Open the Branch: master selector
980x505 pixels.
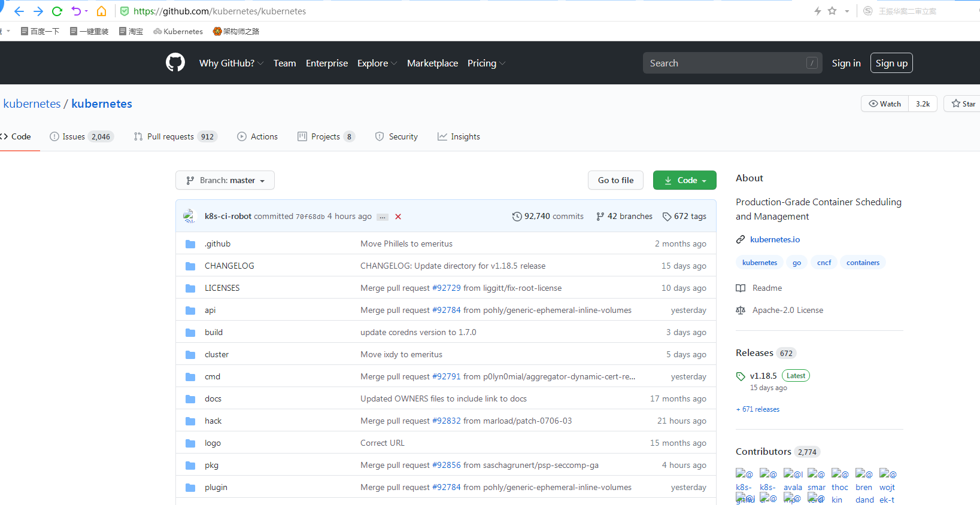point(225,180)
